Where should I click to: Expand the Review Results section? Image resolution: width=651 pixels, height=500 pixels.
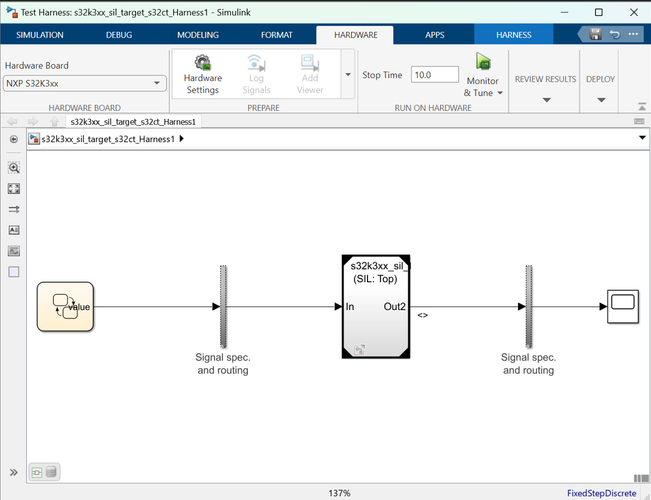[546, 100]
